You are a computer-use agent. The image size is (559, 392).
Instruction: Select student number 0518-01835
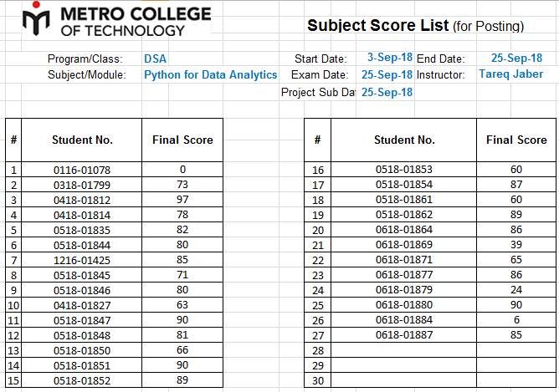(x=82, y=231)
